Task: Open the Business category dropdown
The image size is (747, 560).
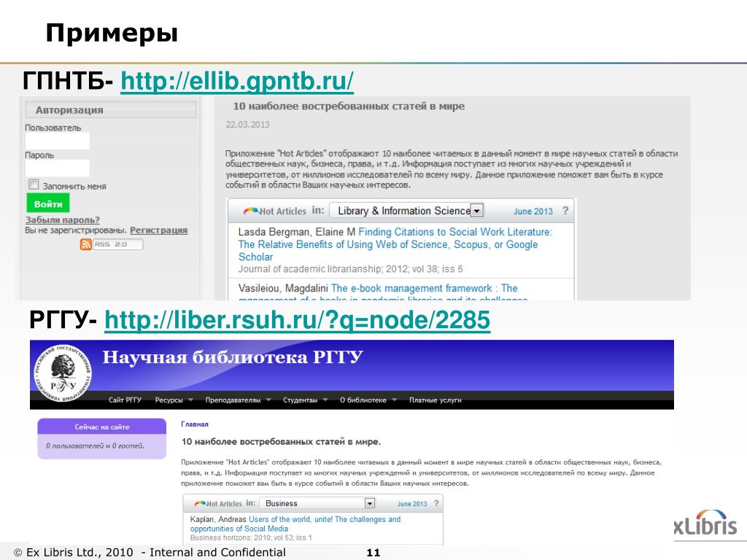Action: pos(318,503)
